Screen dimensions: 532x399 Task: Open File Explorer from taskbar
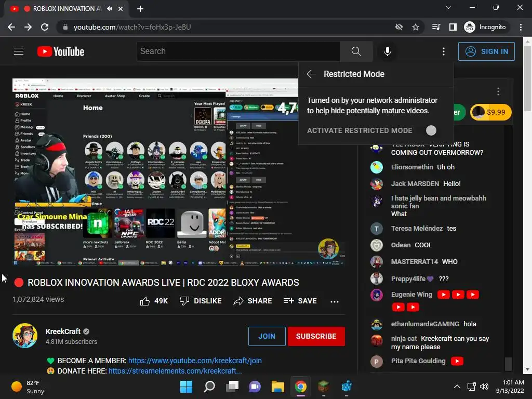[x=277, y=387]
